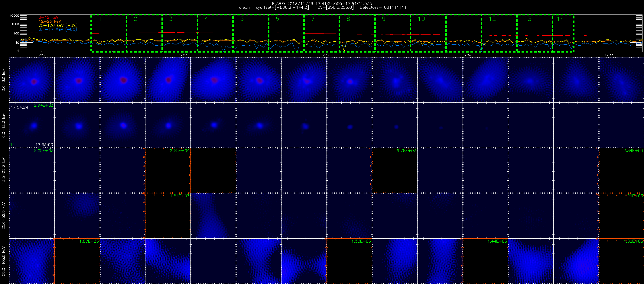Select the yellow '25-100 keV (-32)' legend entry
This screenshot has height=284, width=644.
[58, 25]
